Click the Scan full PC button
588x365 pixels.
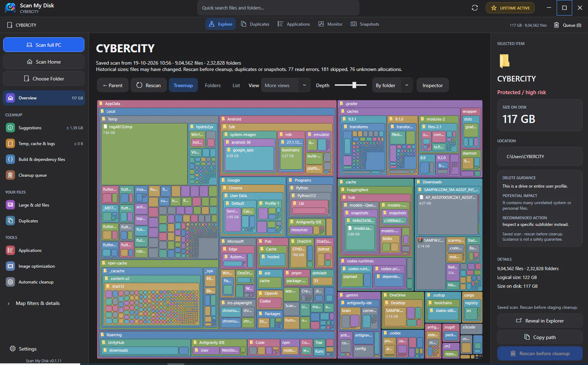[44, 45]
